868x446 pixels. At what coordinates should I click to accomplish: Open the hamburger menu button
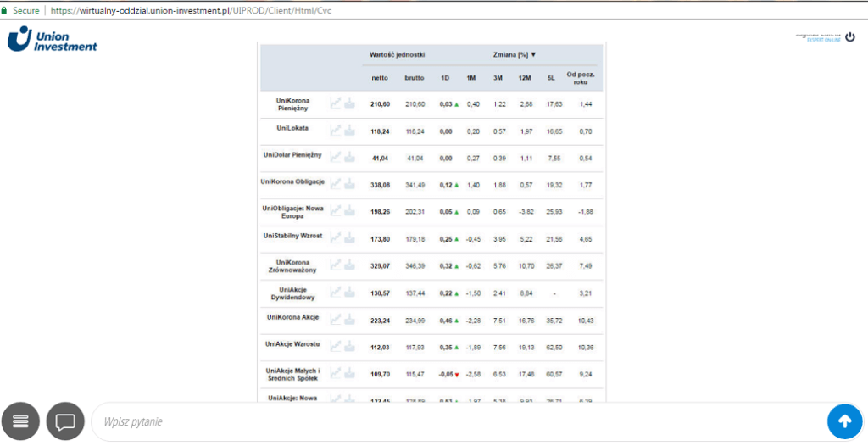tap(21, 421)
